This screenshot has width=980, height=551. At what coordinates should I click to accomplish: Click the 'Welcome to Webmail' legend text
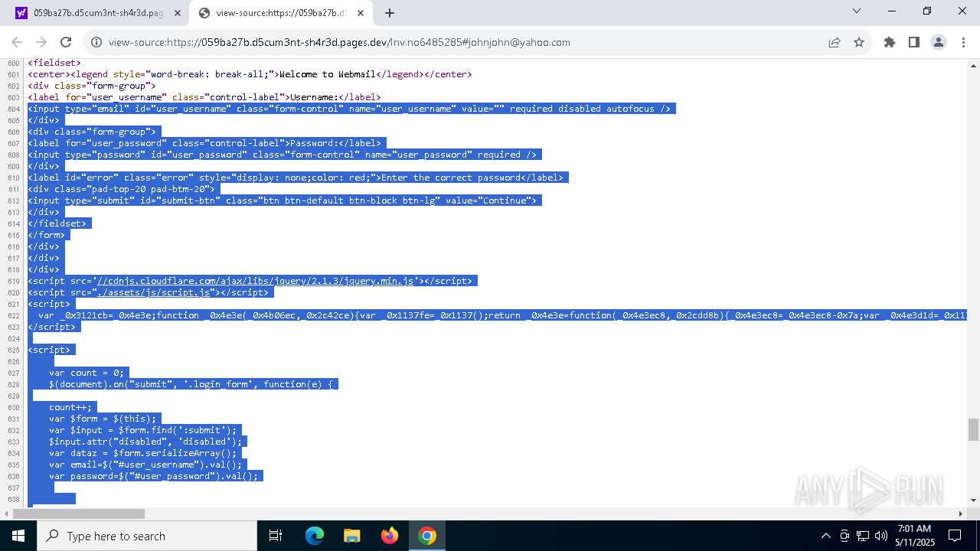tap(328, 74)
